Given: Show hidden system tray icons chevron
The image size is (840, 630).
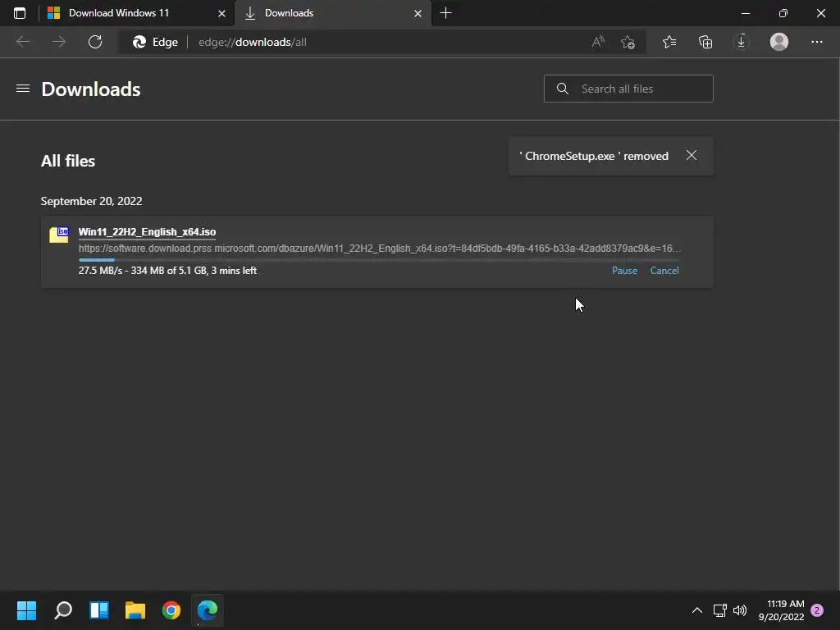Looking at the screenshot, I should [x=697, y=610].
